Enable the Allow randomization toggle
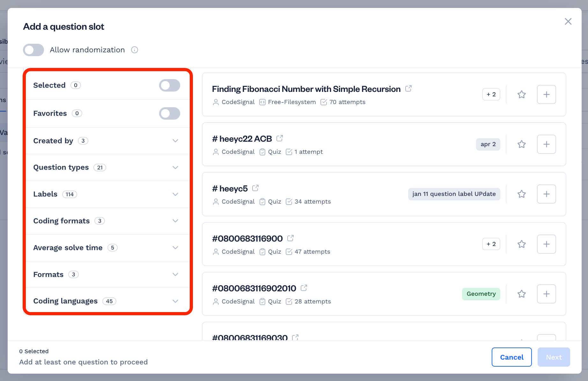 pyautogui.click(x=33, y=50)
